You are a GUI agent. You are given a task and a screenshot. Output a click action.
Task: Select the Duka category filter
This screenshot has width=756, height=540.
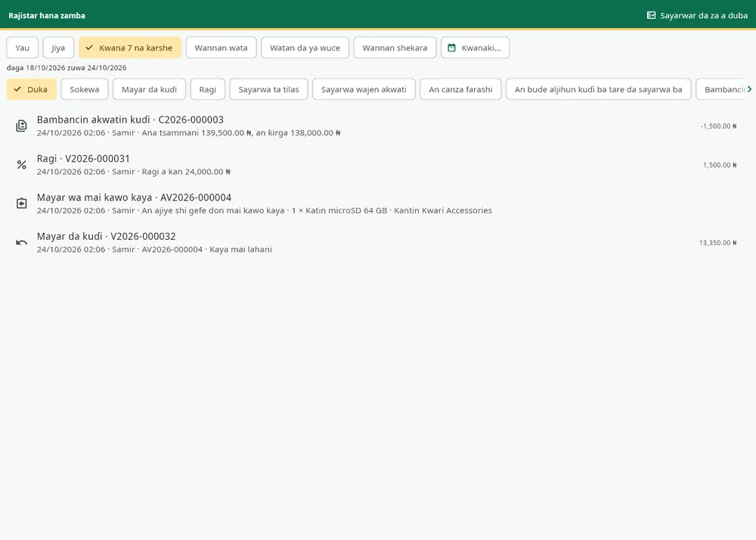coord(31,89)
